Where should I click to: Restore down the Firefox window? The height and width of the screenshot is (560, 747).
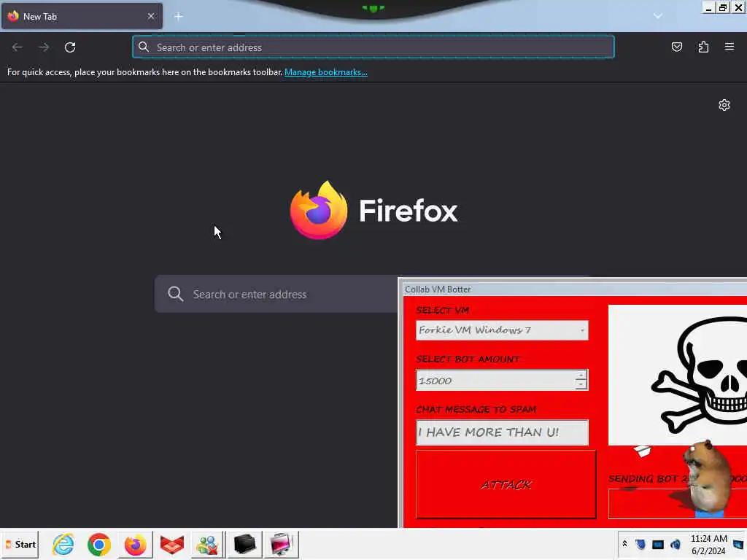(x=723, y=7)
